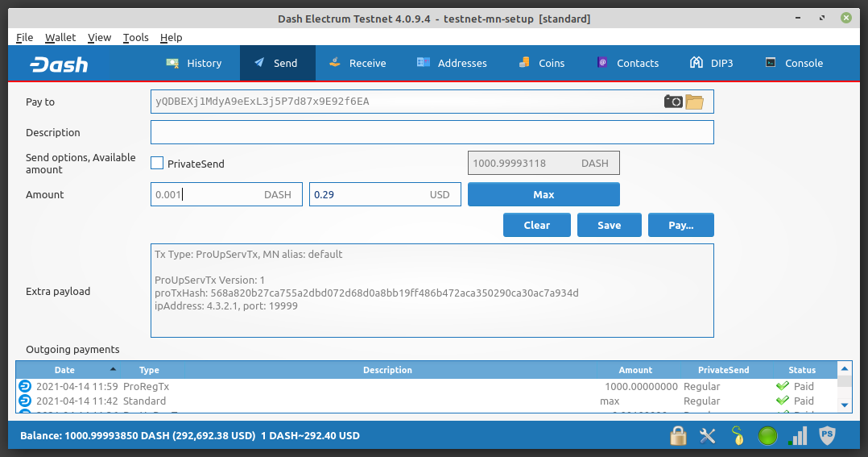The image size is (868, 457).
Task: Click the Clear button
Action: pyautogui.click(x=536, y=225)
